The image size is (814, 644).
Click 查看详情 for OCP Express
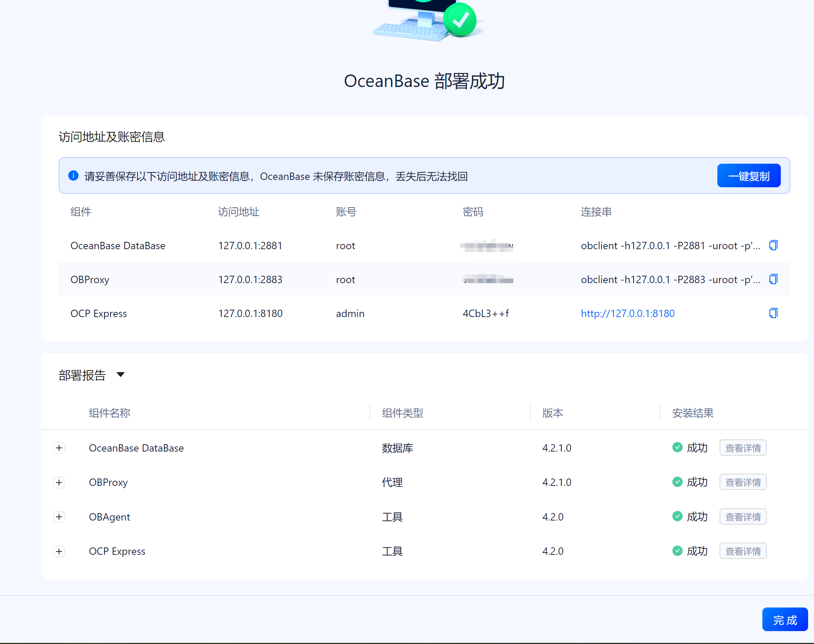click(743, 551)
